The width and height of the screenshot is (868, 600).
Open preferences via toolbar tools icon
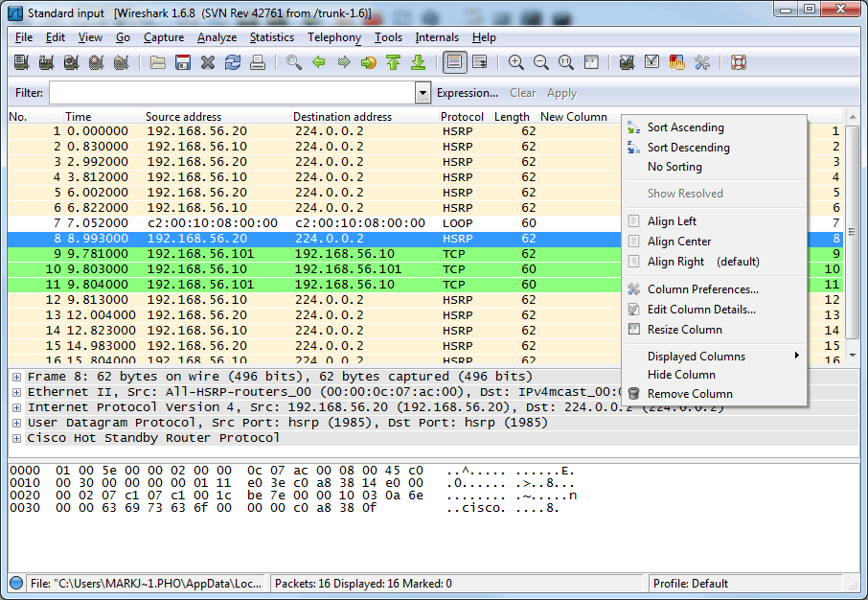702,62
